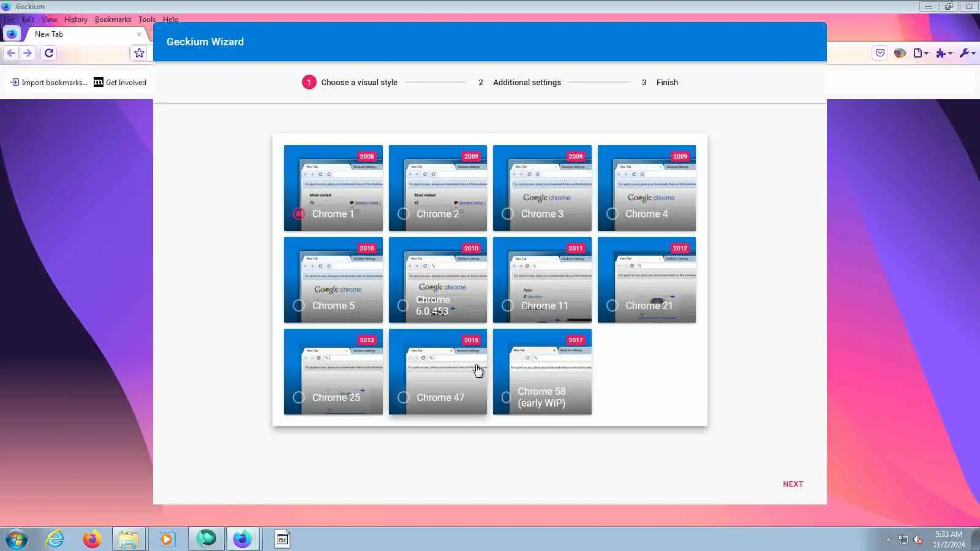Open the Windows Start menu

(16, 539)
